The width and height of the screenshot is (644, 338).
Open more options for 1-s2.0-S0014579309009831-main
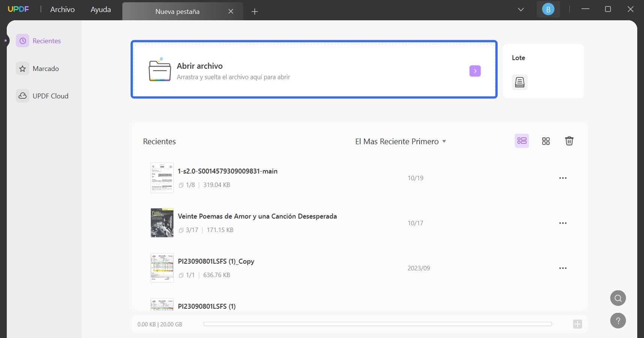(x=563, y=178)
